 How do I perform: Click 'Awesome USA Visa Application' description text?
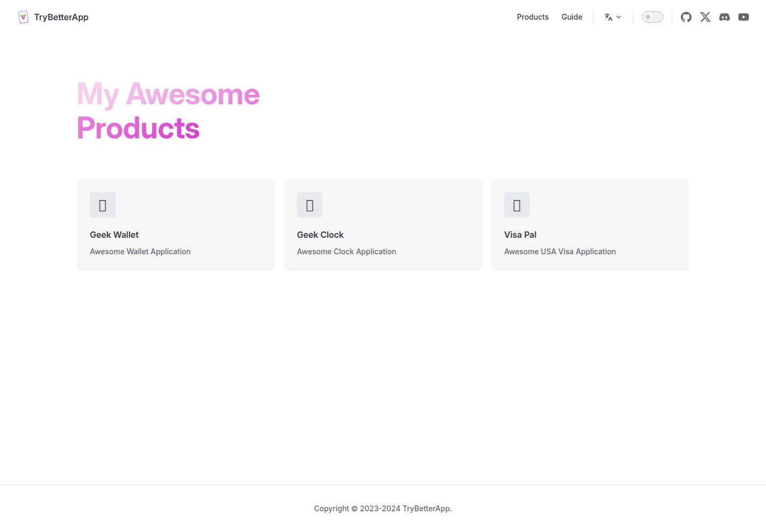[x=560, y=252]
